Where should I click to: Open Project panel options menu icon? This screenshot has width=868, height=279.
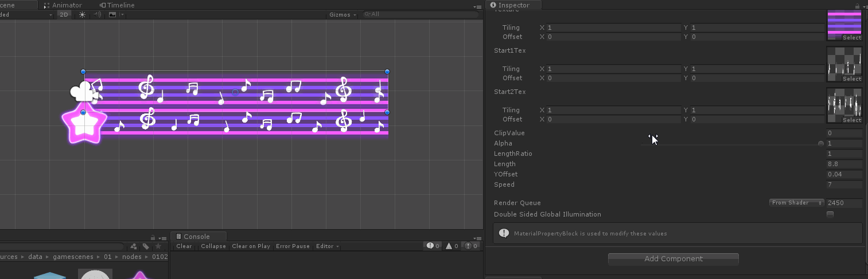click(x=162, y=238)
